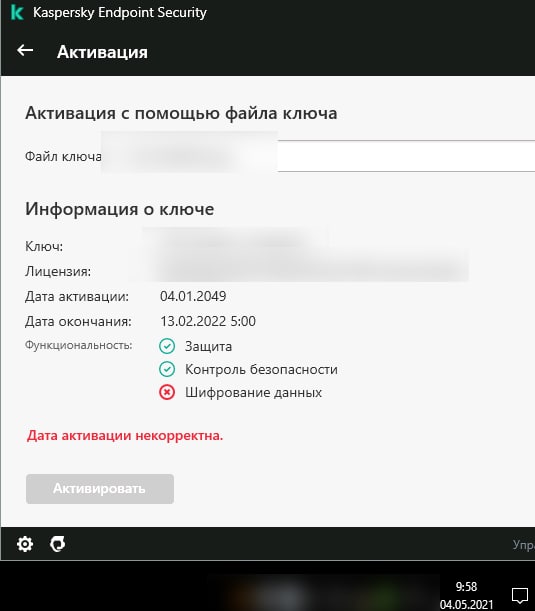
Task: Go back using the arrow icon
Action: click(25, 50)
